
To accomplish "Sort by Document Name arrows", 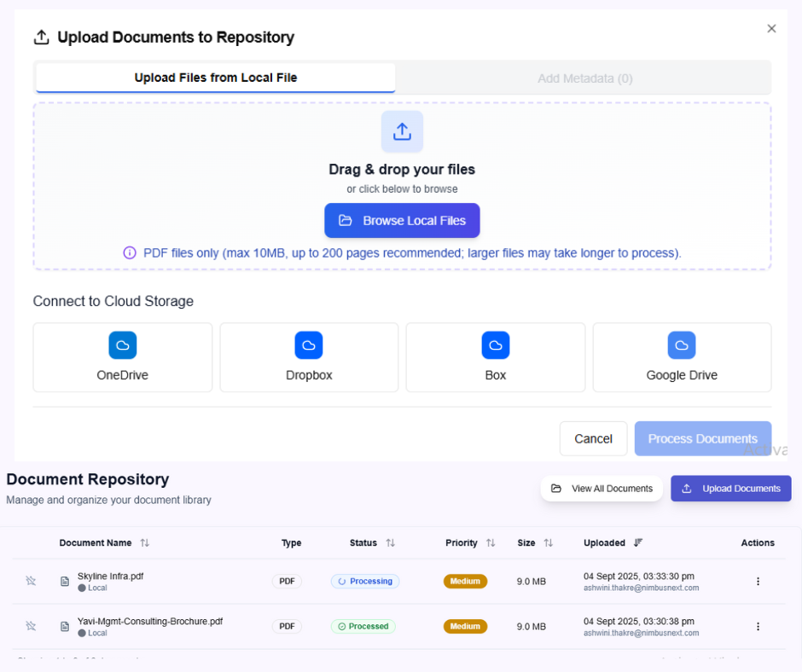I will pos(145,542).
